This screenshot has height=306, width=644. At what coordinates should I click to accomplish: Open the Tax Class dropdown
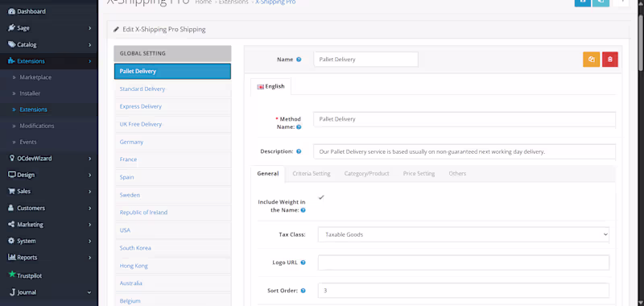pos(464,234)
